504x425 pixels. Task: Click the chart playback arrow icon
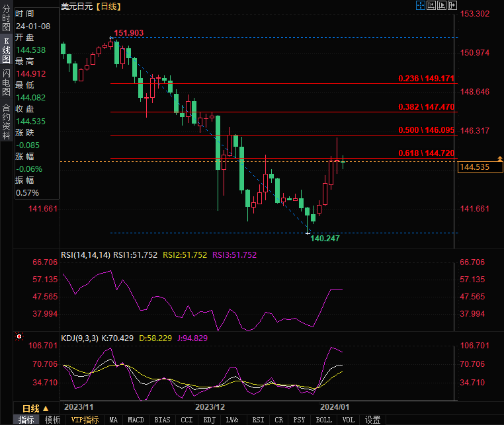(x=442, y=5)
